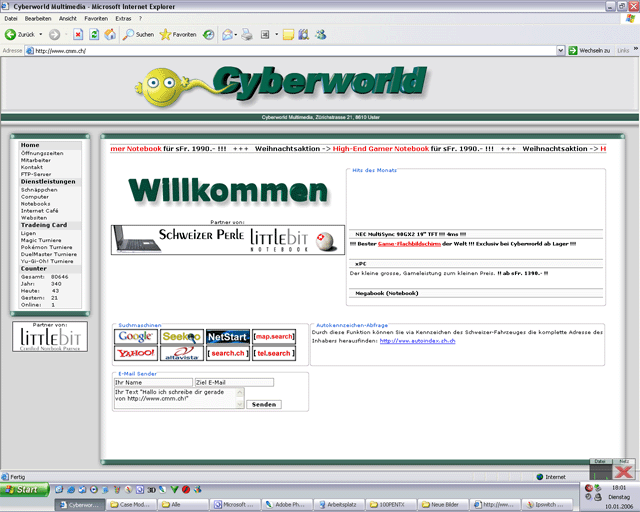The image size is (640, 512).
Task: Click the red no-entry quick launch icon
Action: [x=186, y=489]
